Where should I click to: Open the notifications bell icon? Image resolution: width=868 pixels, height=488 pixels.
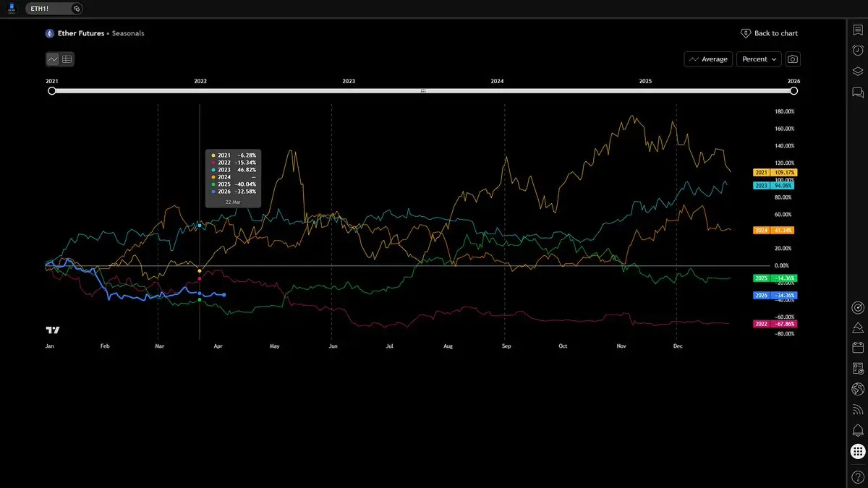[x=858, y=431]
